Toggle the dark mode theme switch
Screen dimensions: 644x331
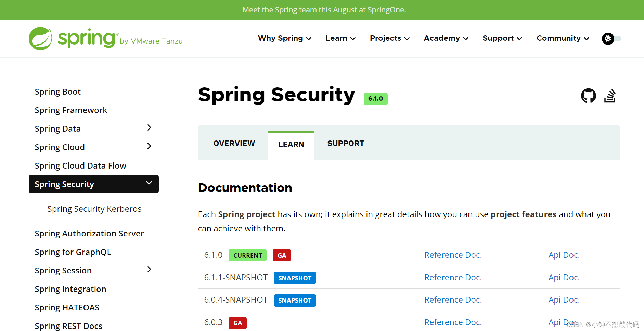[x=611, y=39]
